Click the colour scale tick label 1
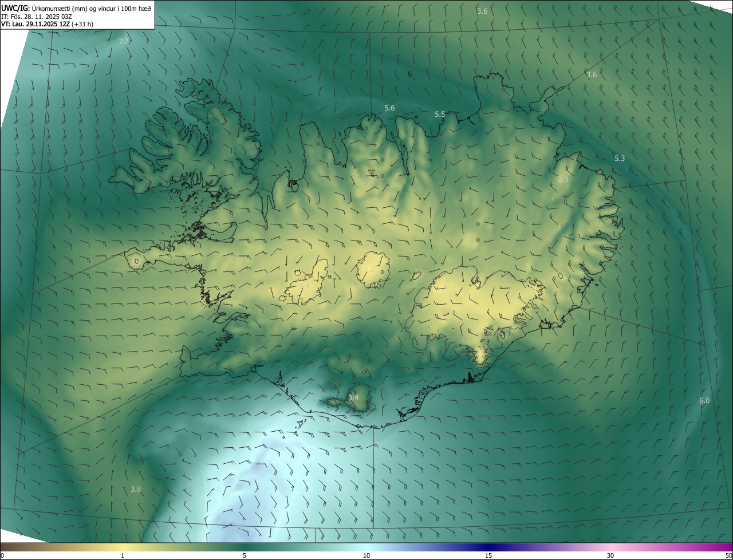Screen dimensions: 733x560 point(122,556)
